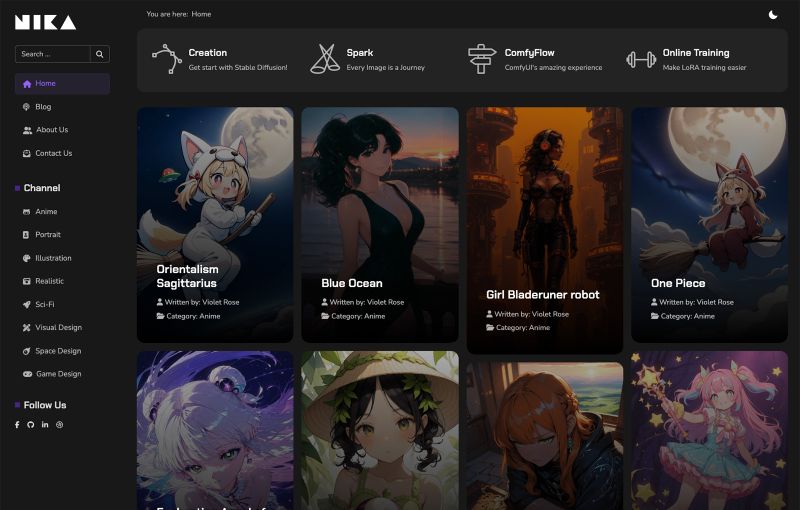800x510 pixels.
Task: Toggle dark mode with the moon icon
Action: tap(773, 14)
